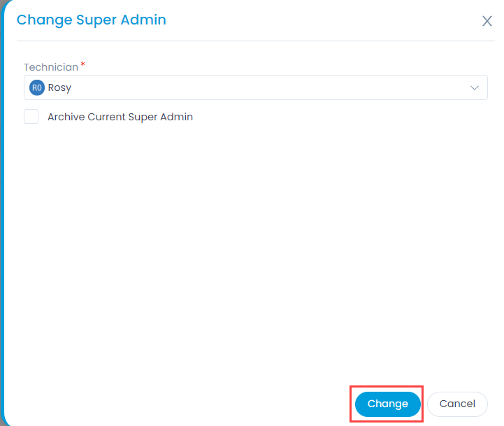The width and height of the screenshot is (504, 426).
Task: Click the blank middle of the Technician field
Action: (x=270, y=87)
